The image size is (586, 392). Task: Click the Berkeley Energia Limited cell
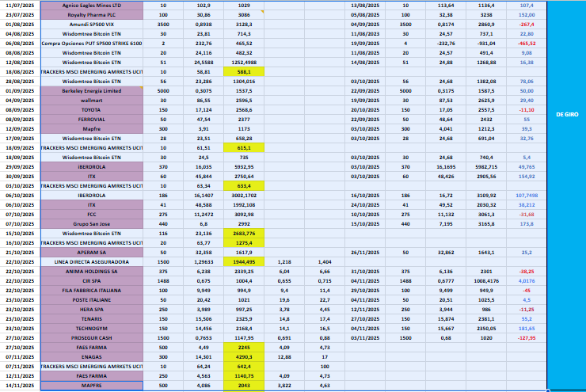[x=92, y=91]
